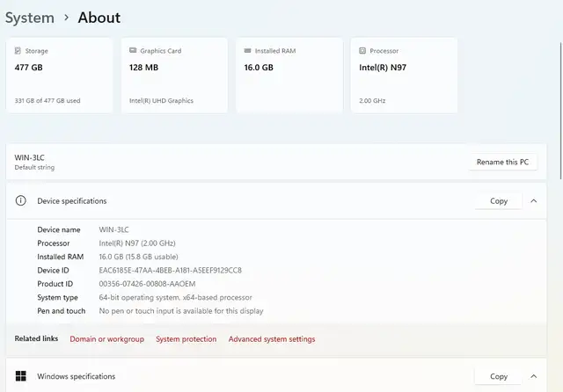Click the Storage disk icon

(x=18, y=51)
